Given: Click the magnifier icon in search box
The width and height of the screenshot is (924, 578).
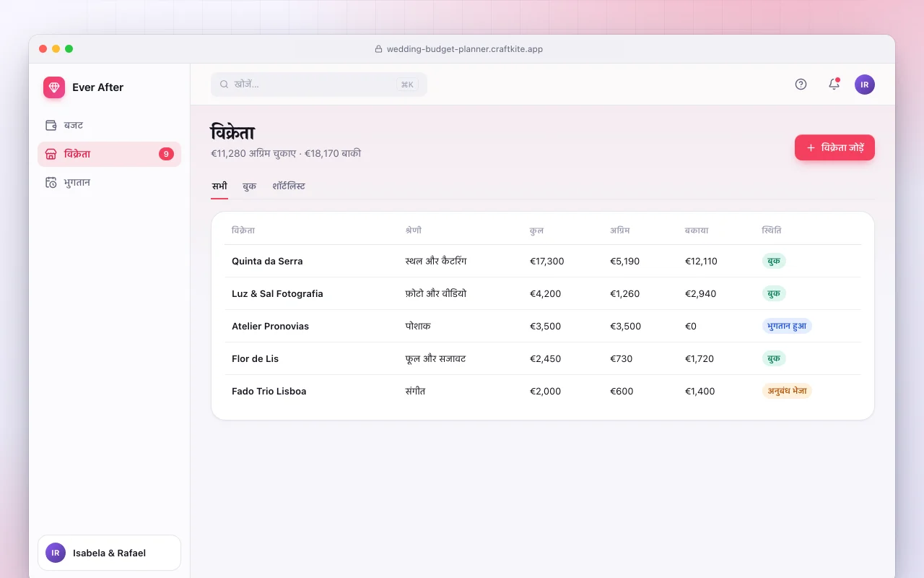Looking at the screenshot, I should pyautogui.click(x=225, y=85).
